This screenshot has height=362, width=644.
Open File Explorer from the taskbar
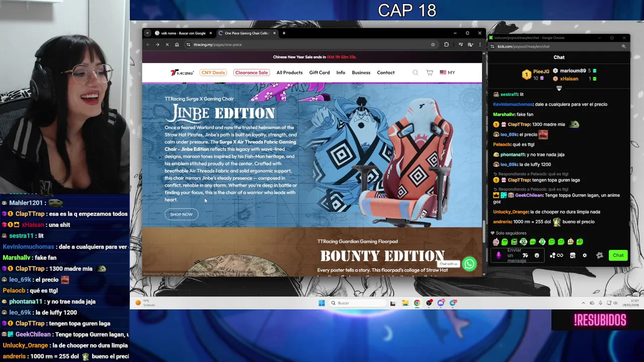tap(405, 303)
